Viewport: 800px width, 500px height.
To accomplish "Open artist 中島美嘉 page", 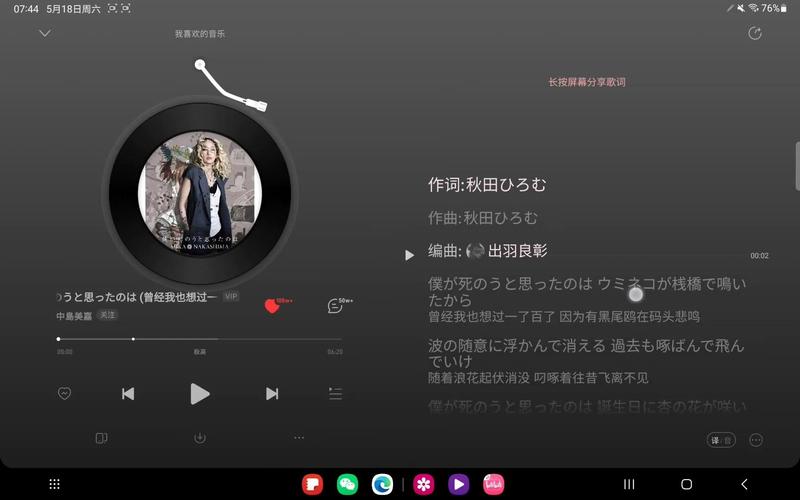I will (x=74, y=316).
